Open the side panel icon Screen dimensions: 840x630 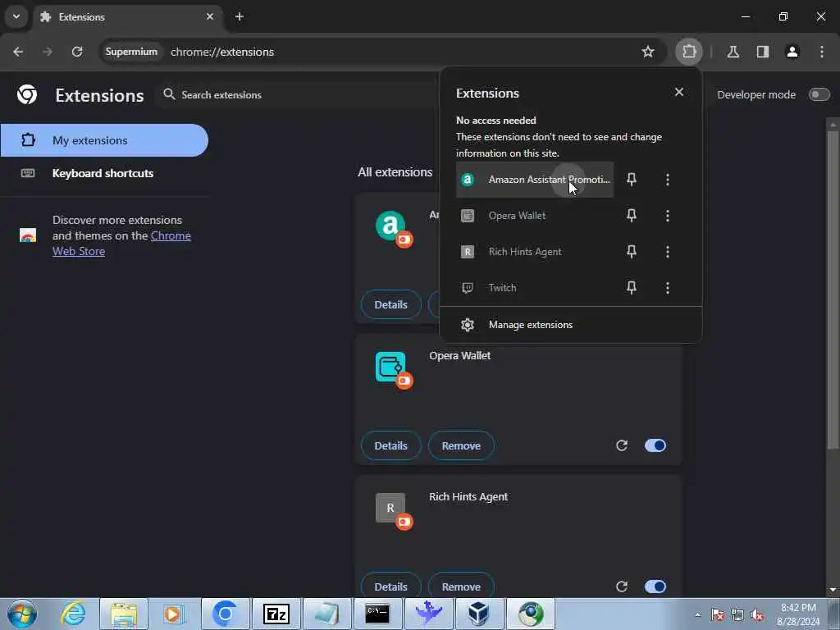(x=762, y=52)
